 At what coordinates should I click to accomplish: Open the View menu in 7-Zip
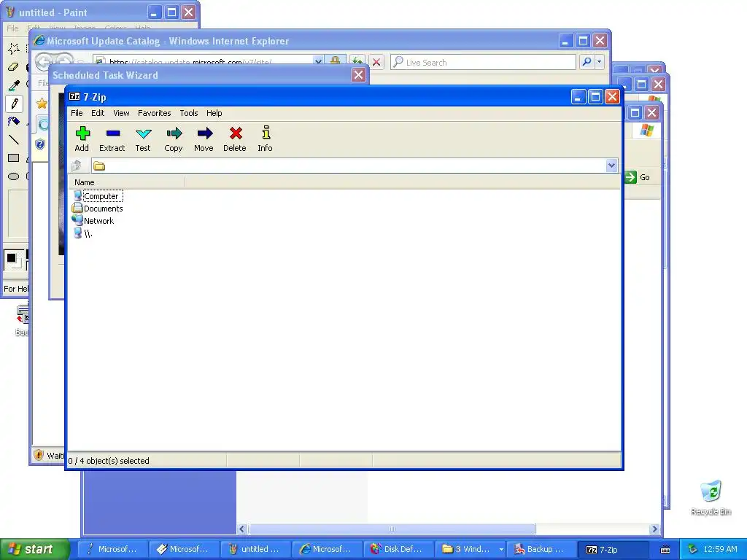(121, 113)
